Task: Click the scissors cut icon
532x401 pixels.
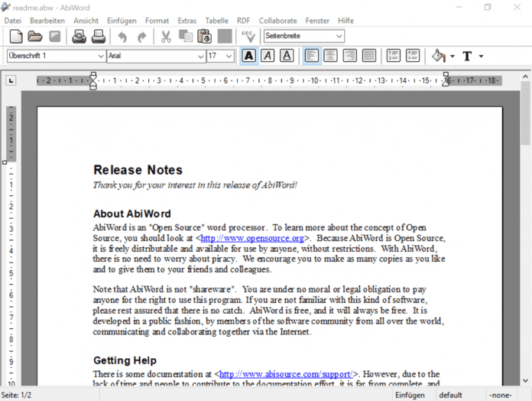Action: coord(166,36)
